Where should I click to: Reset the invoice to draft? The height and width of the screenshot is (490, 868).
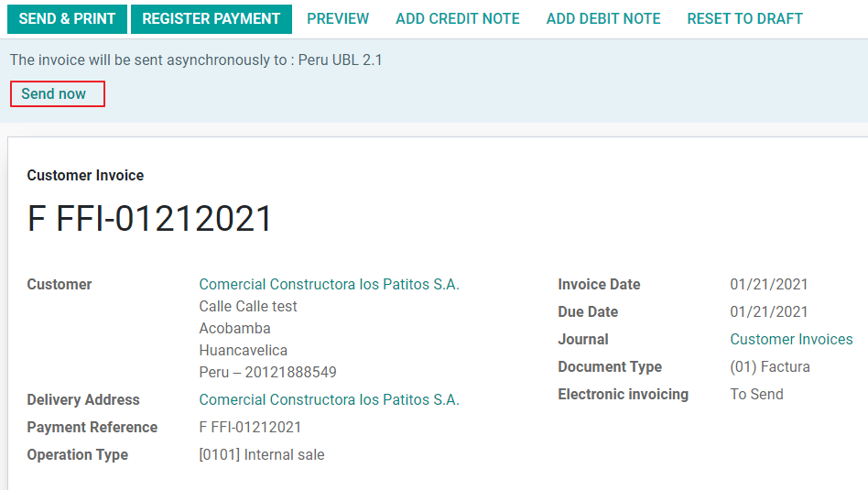click(744, 18)
